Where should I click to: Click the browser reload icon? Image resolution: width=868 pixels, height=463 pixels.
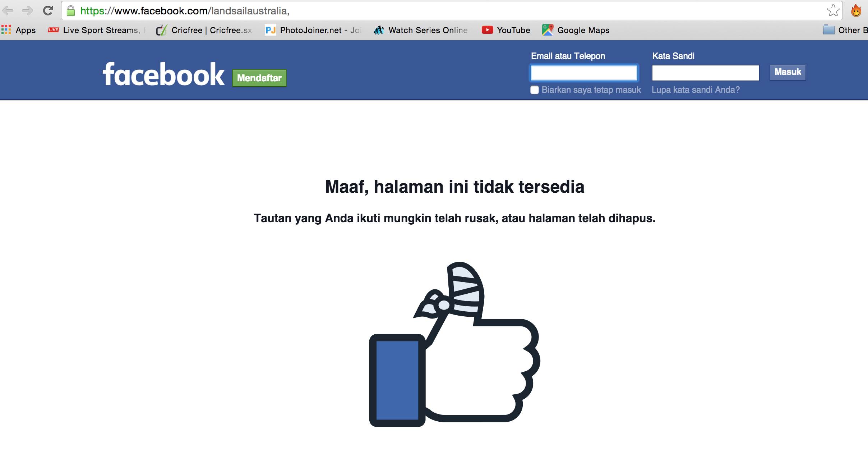pyautogui.click(x=48, y=11)
